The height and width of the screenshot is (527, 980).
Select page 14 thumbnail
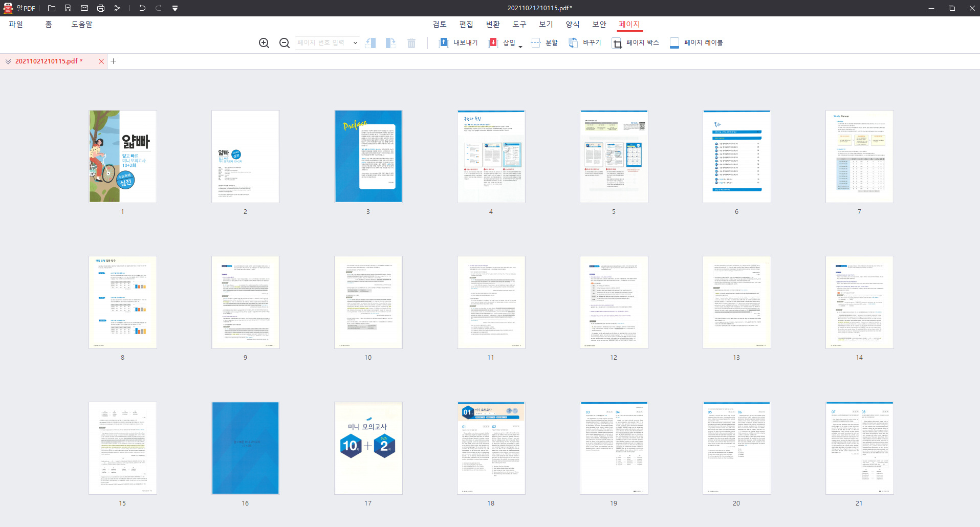860,302
